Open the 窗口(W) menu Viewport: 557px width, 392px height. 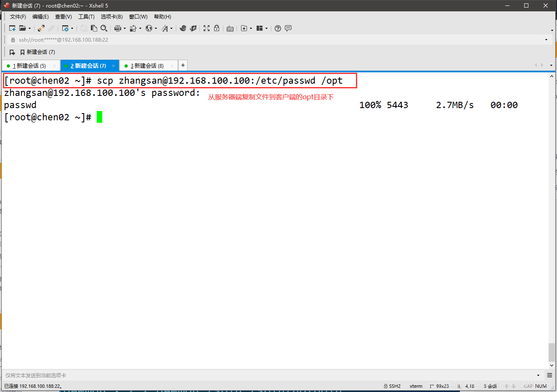click(x=138, y=17)
